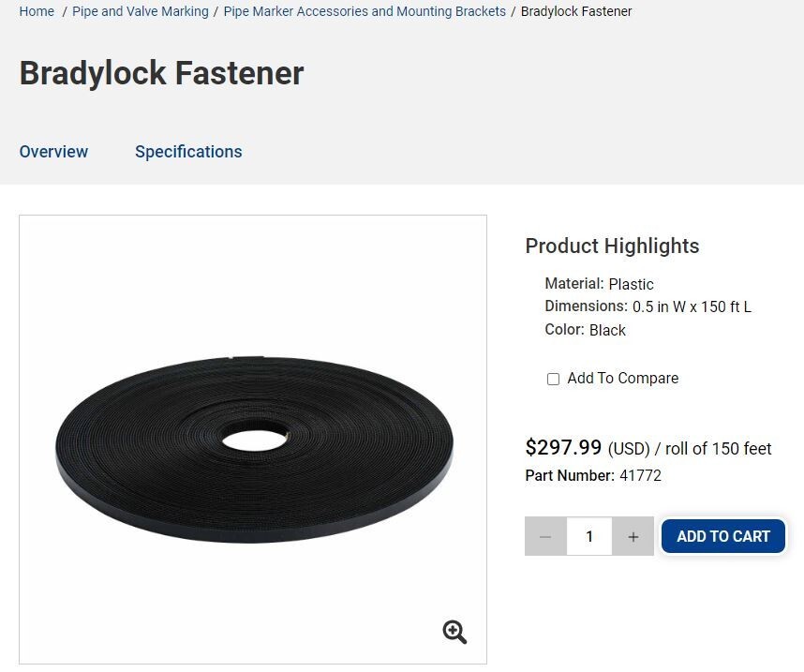
Task: Increase quantity with the plus button
Action: (x=633, y=536)
